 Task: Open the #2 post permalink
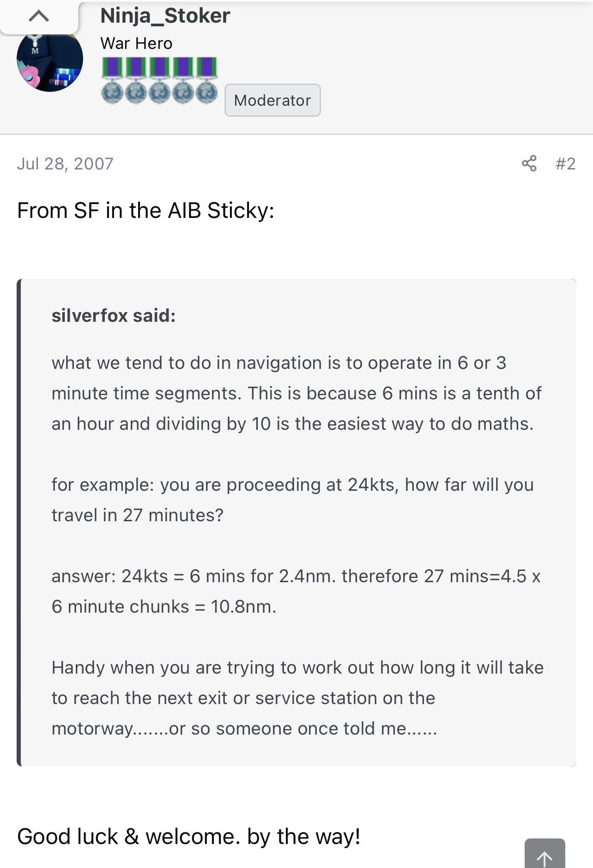(x=565, y=164)
